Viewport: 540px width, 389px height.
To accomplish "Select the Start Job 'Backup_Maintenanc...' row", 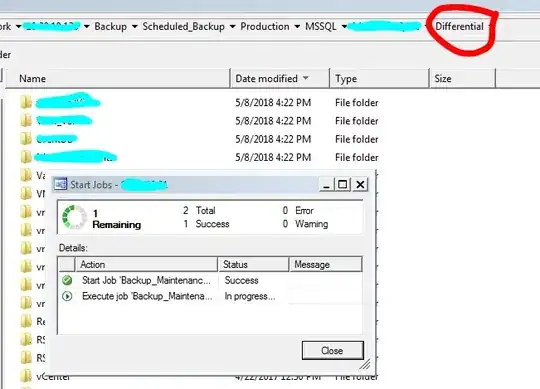I will [210, 280].
